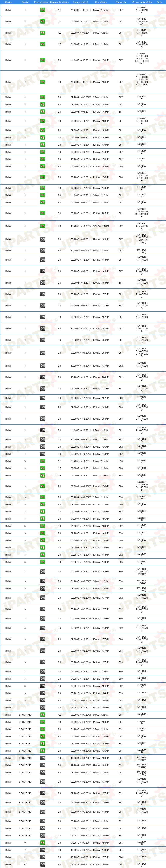Click the Nadwozie column header
Screen dimensions: 166x868
click(121, 2)
